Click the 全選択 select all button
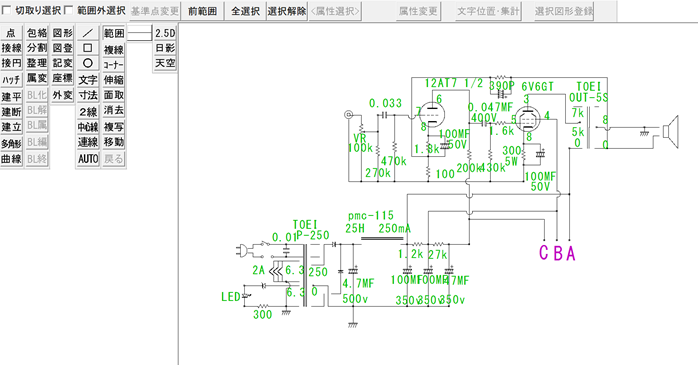 tap(245, 11)
